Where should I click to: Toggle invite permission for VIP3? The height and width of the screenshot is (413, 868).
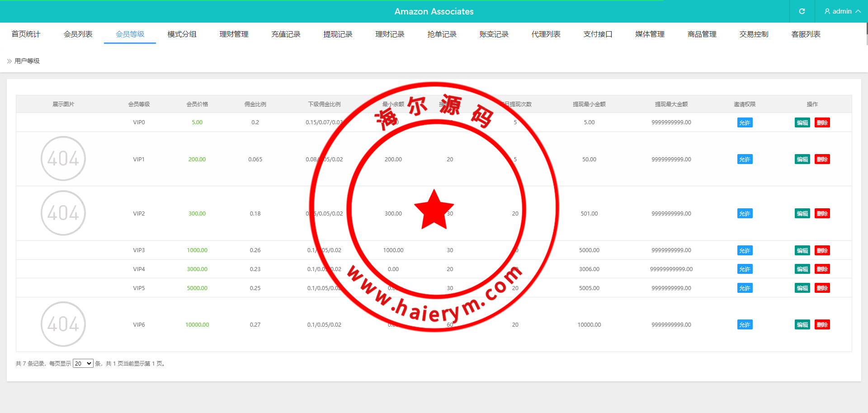pyautogui.click(x=745, y=250)
